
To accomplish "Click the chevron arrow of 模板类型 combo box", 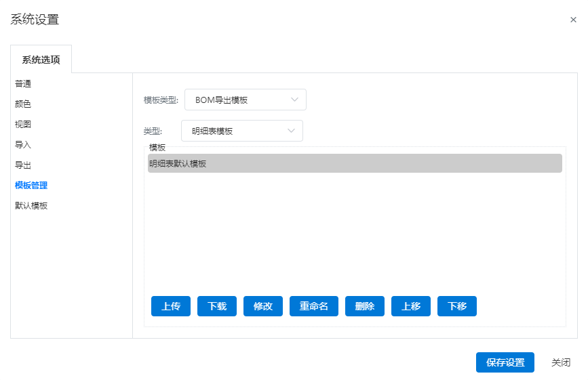I will pyautogui.click(x=294, y=100).
